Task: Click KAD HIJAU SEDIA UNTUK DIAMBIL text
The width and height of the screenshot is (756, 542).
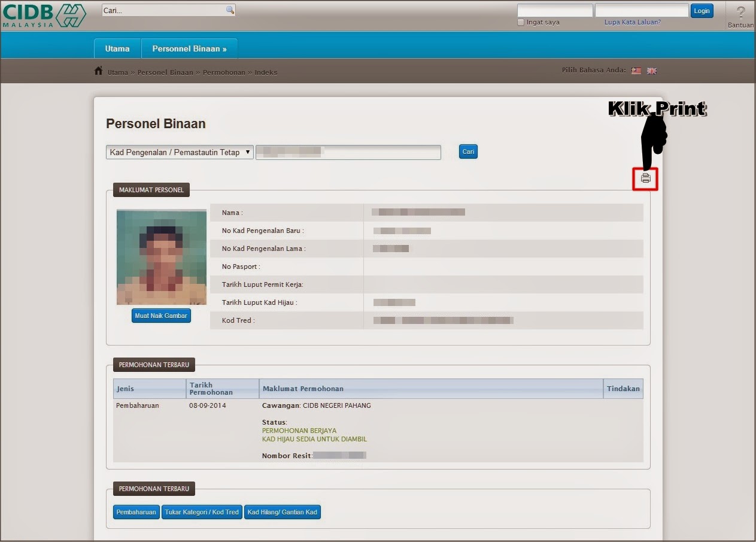Action: 314,439
